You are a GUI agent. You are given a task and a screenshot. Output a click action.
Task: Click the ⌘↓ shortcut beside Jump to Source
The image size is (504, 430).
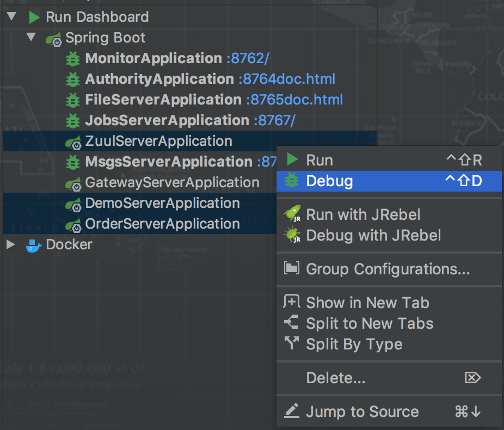point(468,411)
